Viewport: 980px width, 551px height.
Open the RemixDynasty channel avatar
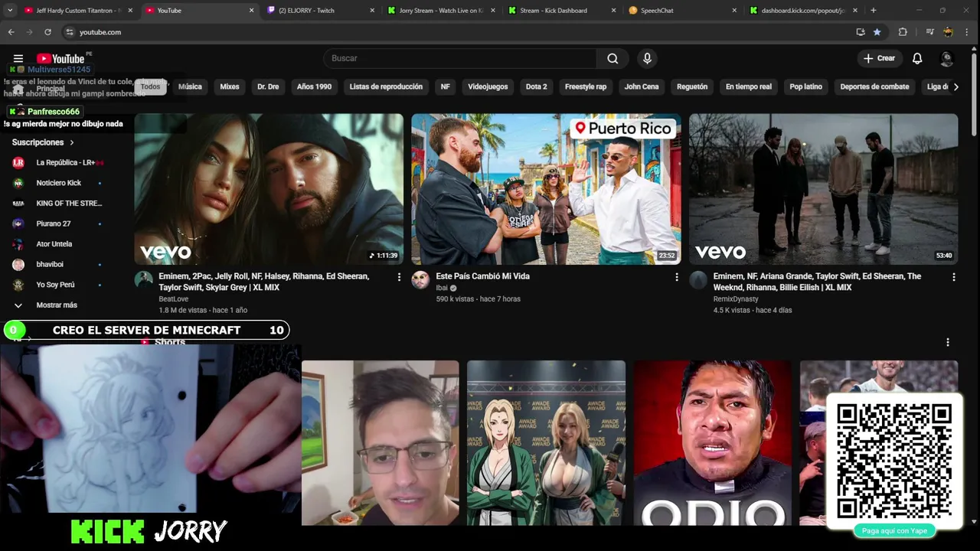click(x=698, y=279)
